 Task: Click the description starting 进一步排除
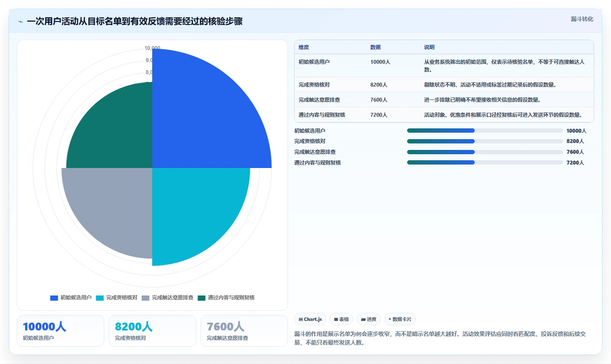(x=483, y=100)
